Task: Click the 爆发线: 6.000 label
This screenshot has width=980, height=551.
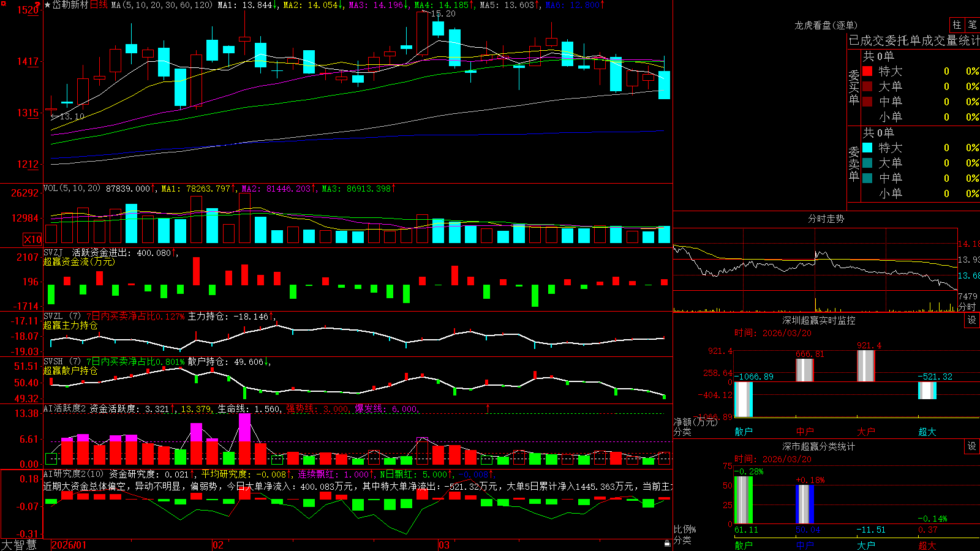Action: 386,409
